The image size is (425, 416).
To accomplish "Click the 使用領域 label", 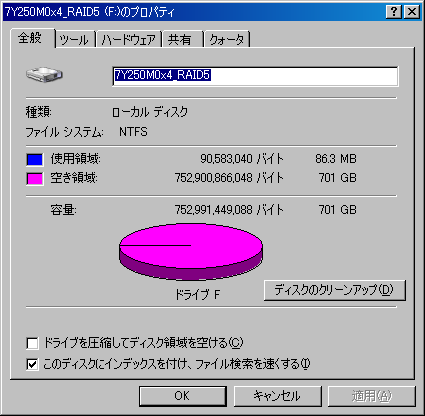I will 75,159.
